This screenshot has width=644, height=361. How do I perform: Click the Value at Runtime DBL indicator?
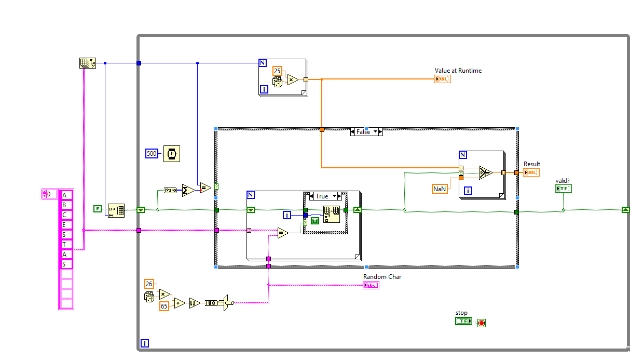443,79
